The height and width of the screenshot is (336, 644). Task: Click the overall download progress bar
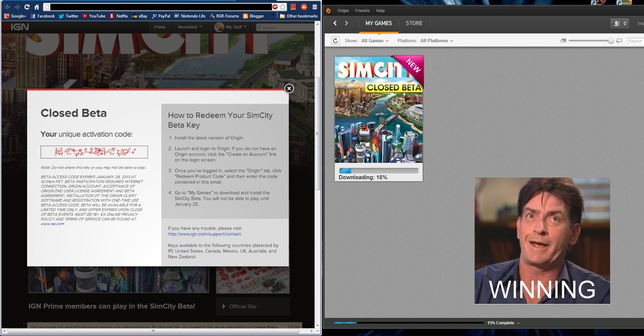(409, 323)
